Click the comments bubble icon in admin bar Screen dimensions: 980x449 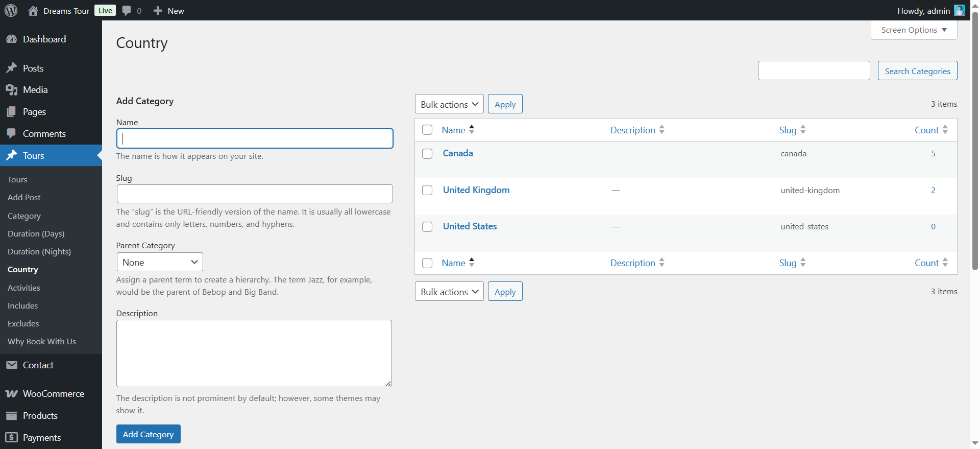tap(127, 11)
